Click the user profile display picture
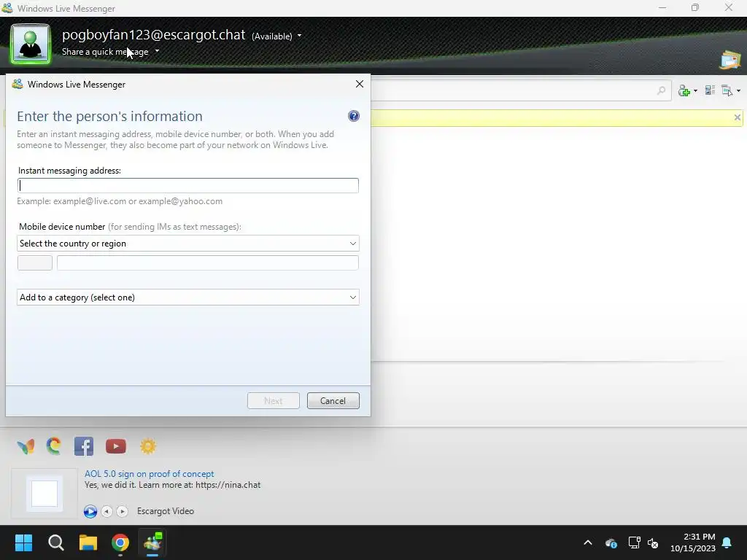747x560 pixels. click(31, 44)
